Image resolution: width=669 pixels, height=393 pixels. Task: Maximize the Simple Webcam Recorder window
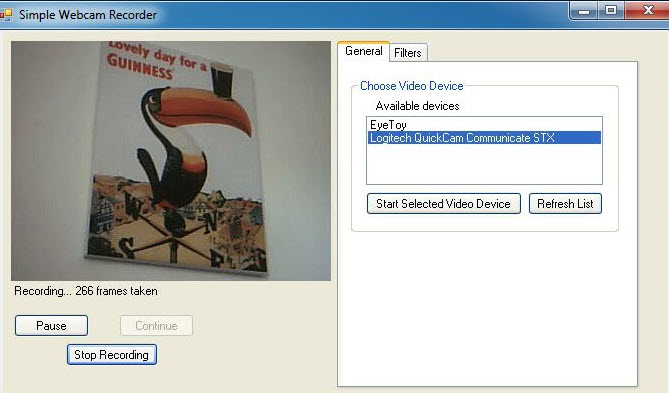coord(611,10)
